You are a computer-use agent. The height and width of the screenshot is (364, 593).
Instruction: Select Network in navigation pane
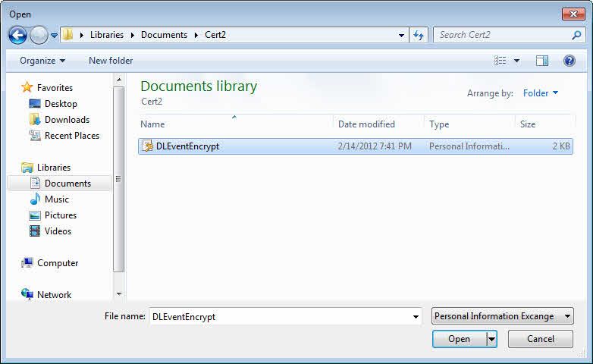pos(54,295)
